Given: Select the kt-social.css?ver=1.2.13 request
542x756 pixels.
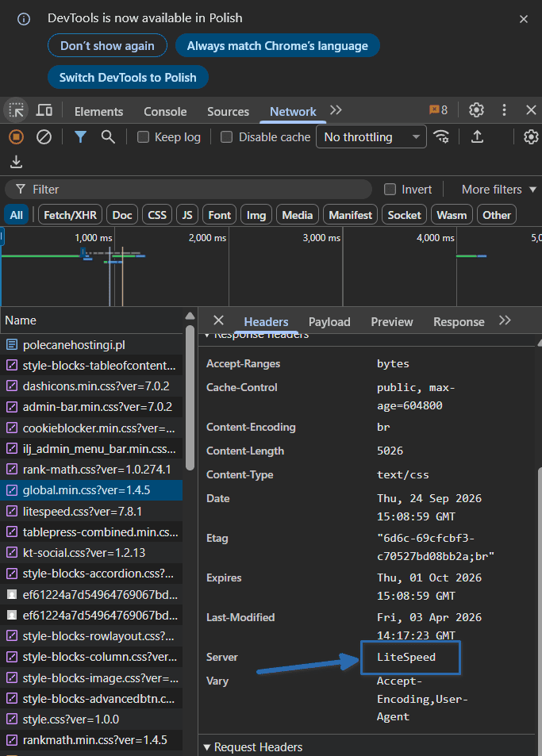Looking at the screenshot, I should (x=91, y=553).
